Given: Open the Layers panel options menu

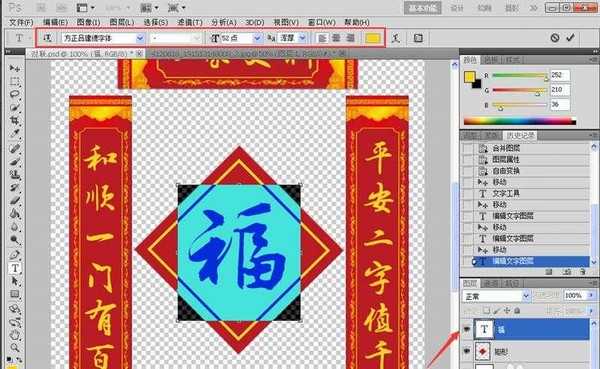Looking at the screenshot, I should coord(594,283).
